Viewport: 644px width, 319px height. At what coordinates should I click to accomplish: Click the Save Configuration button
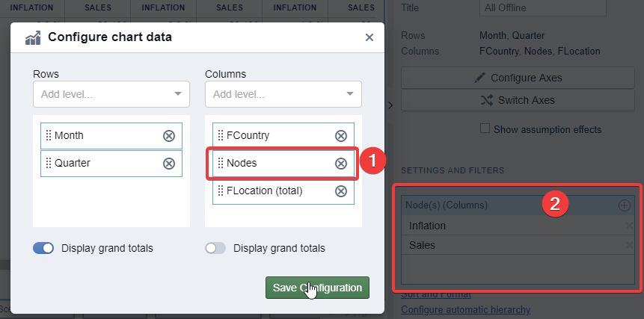(x=317, y=288)
